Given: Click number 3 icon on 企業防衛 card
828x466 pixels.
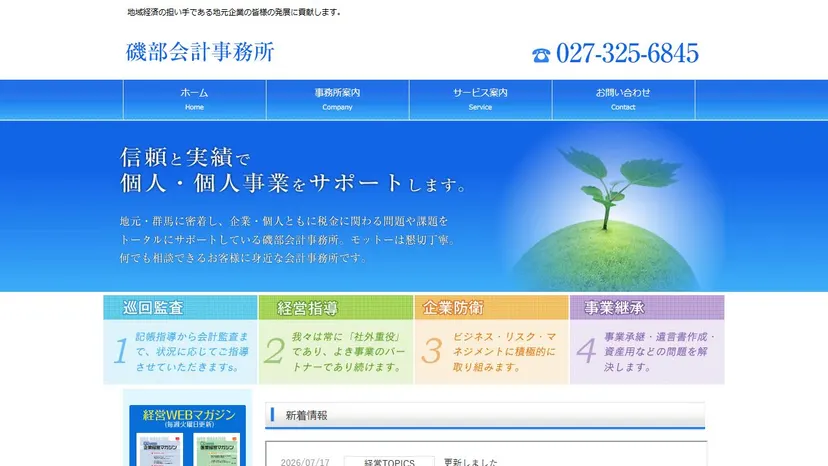Looking at the screenshot, I should pos(431,351).
